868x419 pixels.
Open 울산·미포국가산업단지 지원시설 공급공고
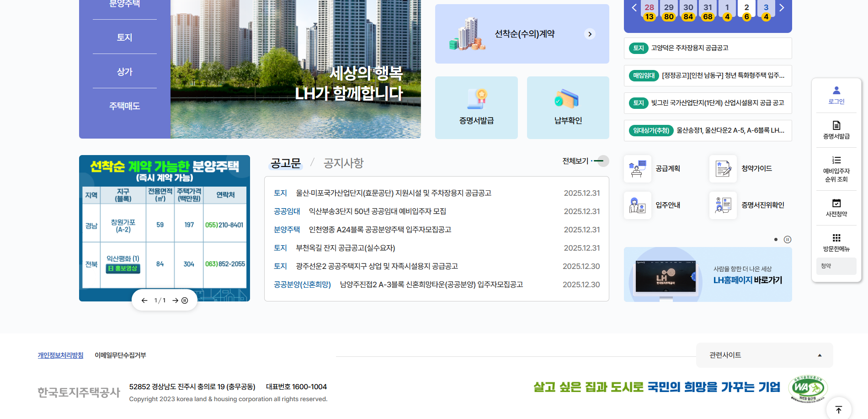pyautogui.click(x=394, y=193)
